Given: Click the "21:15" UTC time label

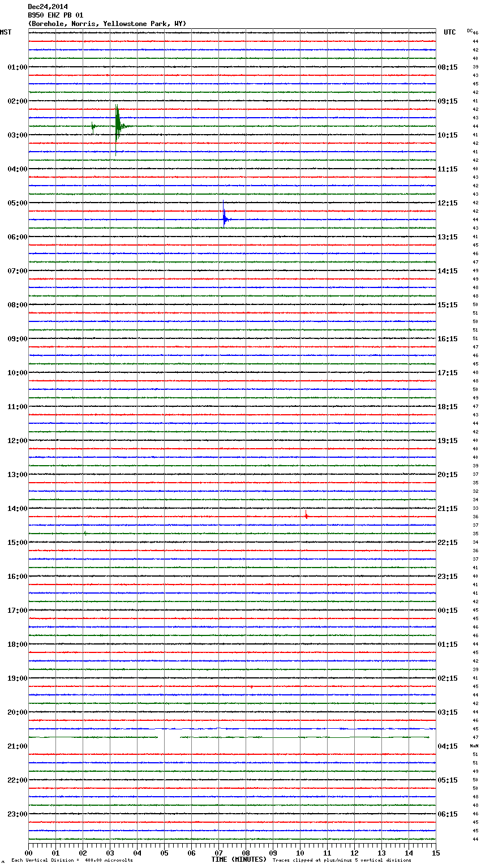Looking at the screenshot, I should click(448, 509).
